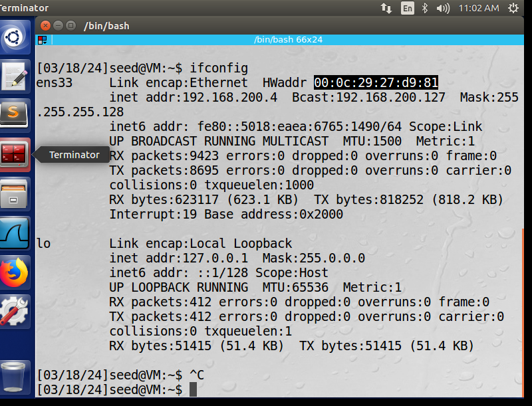Click the Bluetooth indicator icon
Image resolution: width=532 pixels, height=406 pixels.
[424, 8]
